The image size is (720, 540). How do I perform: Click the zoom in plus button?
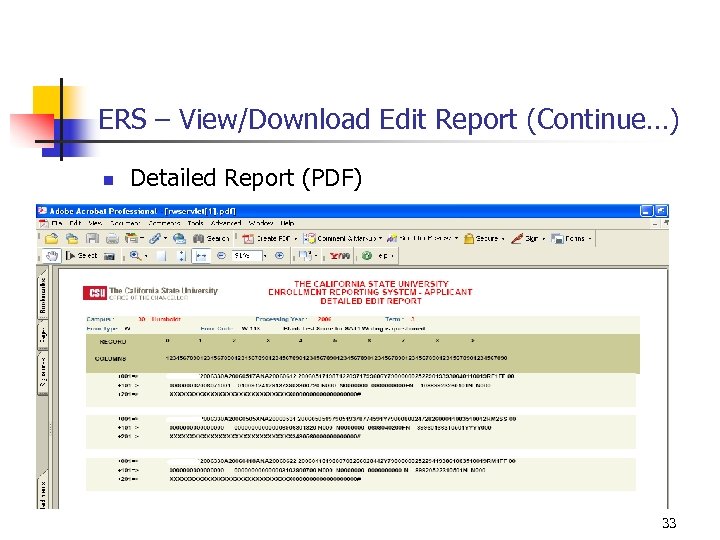point(279,256)
